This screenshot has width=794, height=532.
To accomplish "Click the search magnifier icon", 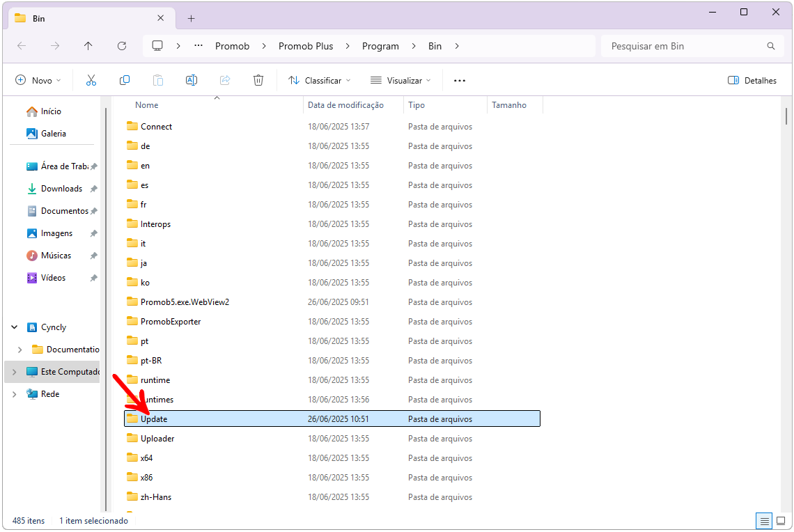I will (x=771, y=46).
